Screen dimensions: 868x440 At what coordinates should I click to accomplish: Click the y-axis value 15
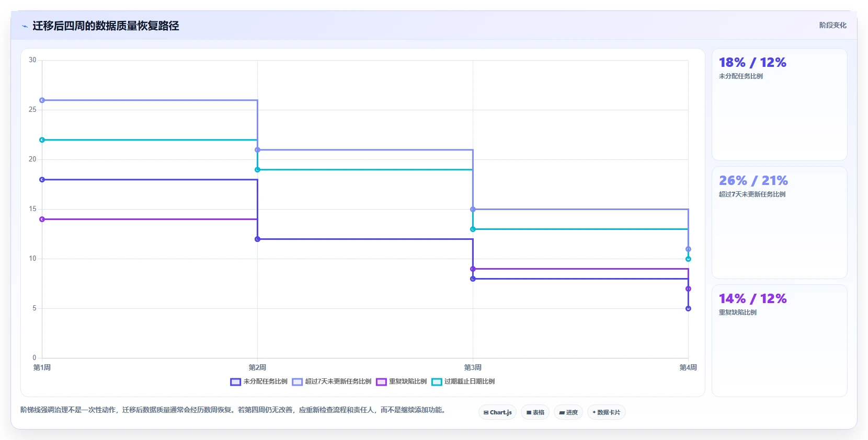point(32,209)
